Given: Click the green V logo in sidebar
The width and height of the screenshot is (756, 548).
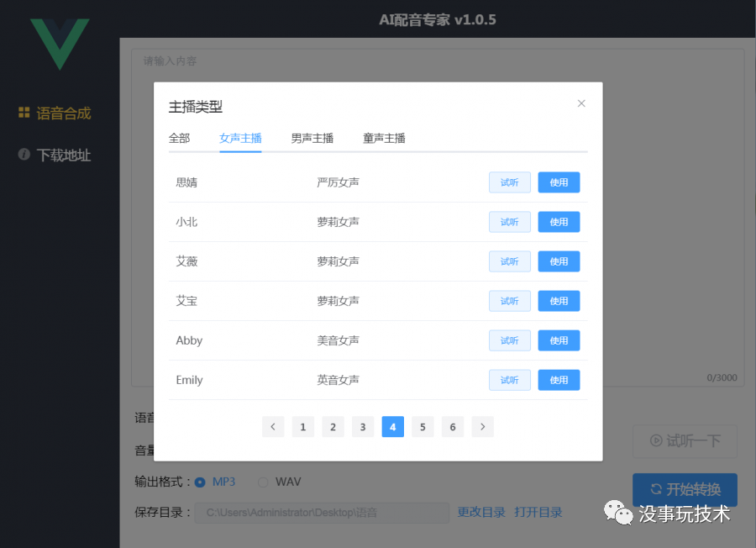Looking at the screenshot, I should coord(60,44).
